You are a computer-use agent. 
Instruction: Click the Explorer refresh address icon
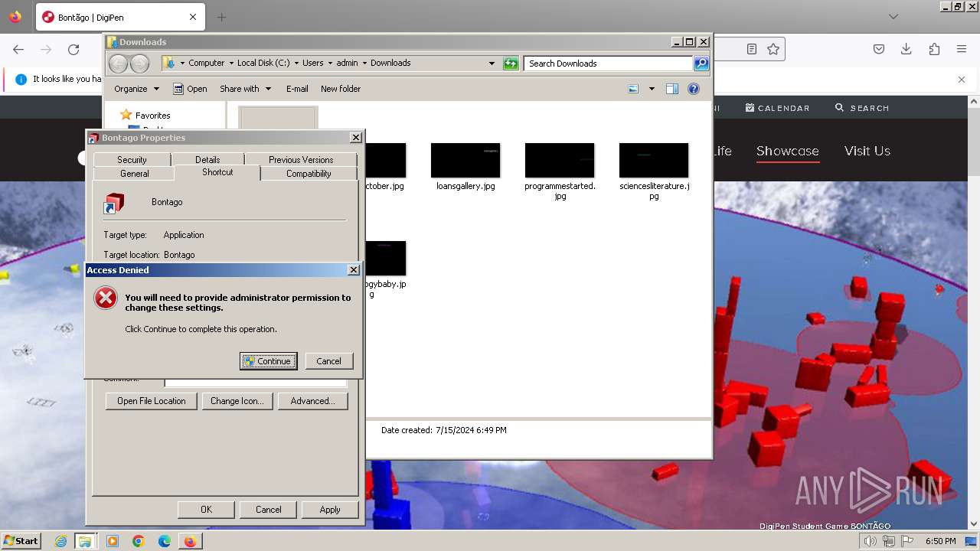[511, 64]
